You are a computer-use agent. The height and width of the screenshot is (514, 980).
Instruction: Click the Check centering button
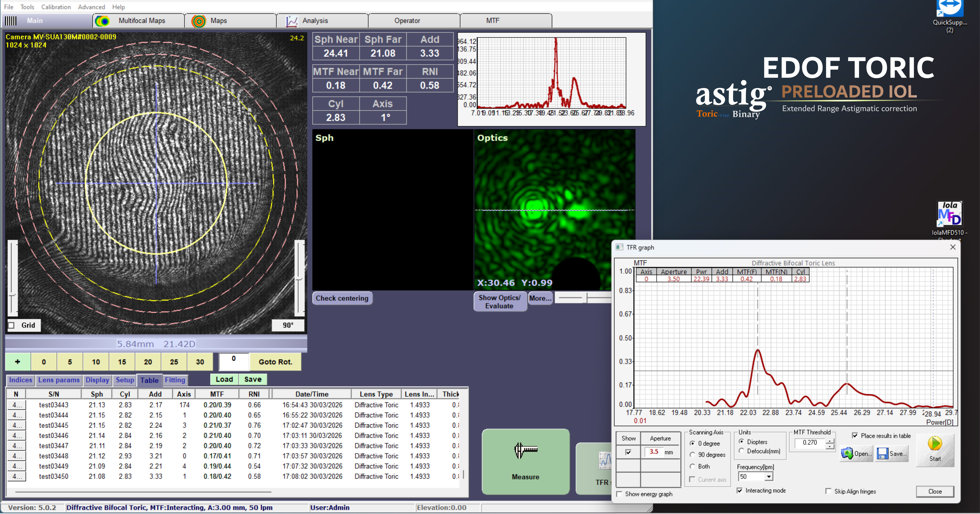tap(342, 298)
